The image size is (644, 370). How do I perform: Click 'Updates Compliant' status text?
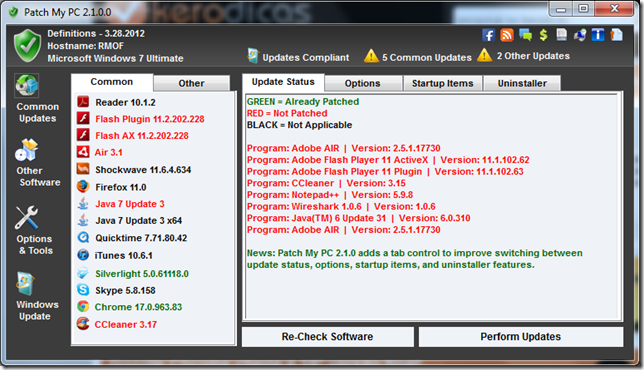point(306,57)
